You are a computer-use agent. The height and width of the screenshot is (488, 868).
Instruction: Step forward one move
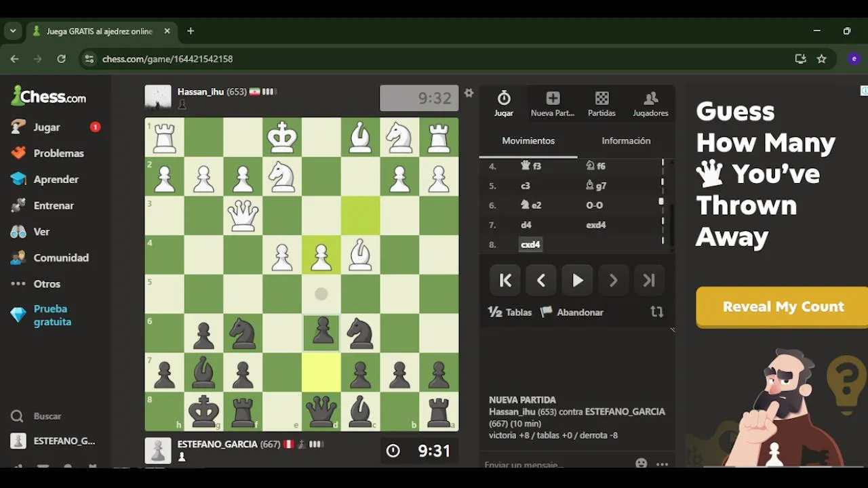point(613,281)
